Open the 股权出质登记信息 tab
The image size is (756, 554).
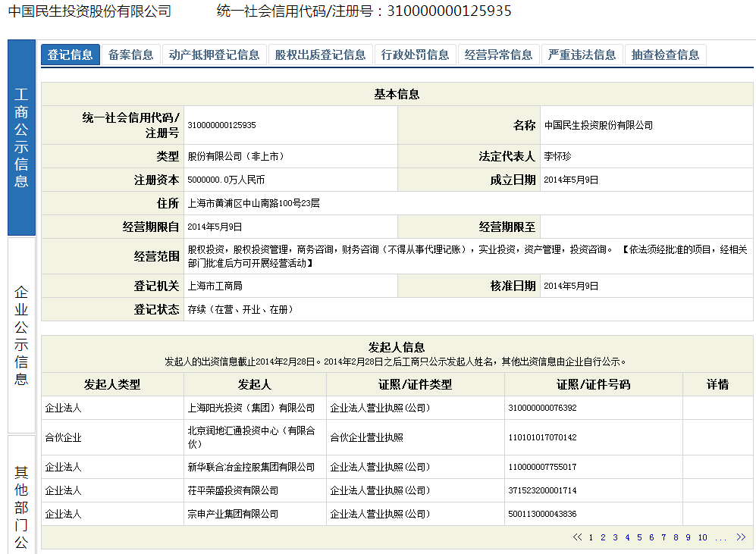[x=320, y=55]
